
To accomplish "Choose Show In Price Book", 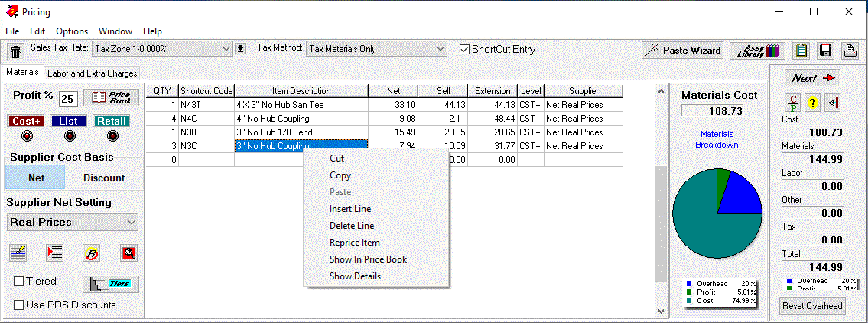I will tap(376, 259).
